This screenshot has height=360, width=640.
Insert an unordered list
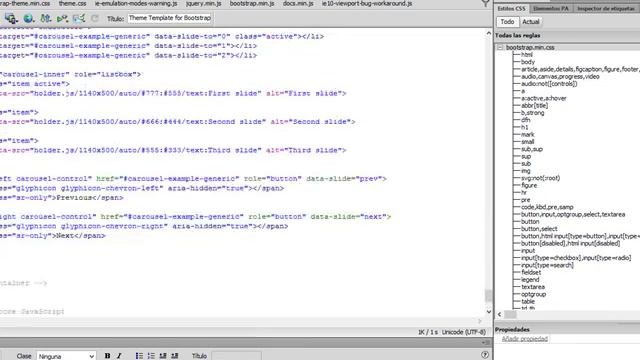139,356
